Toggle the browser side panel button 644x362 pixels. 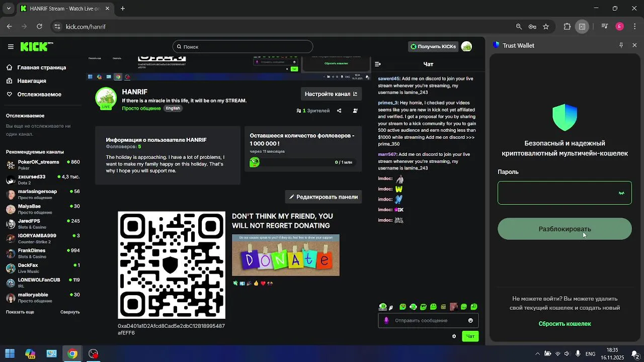[582, 27]
